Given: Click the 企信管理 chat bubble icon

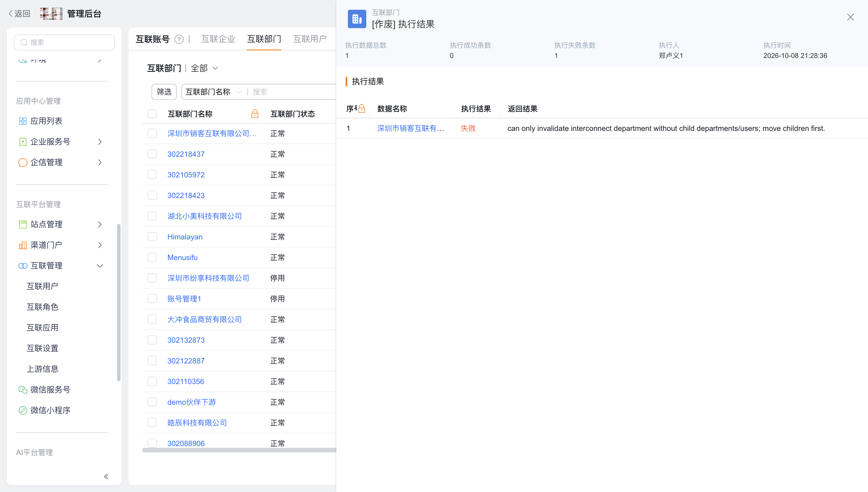Looking at the screenshot, I should pyautogui.click(x=23, y=162).
